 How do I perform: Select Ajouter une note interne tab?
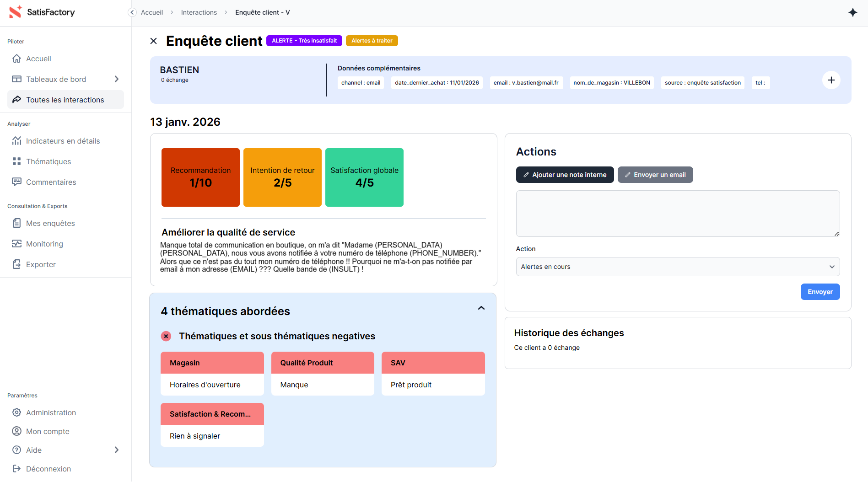[x=565, y=175]
